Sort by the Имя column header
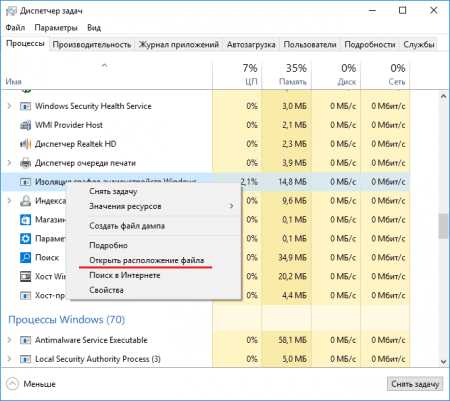The width and height of the screenshot is (450, 401). (107, 75)
